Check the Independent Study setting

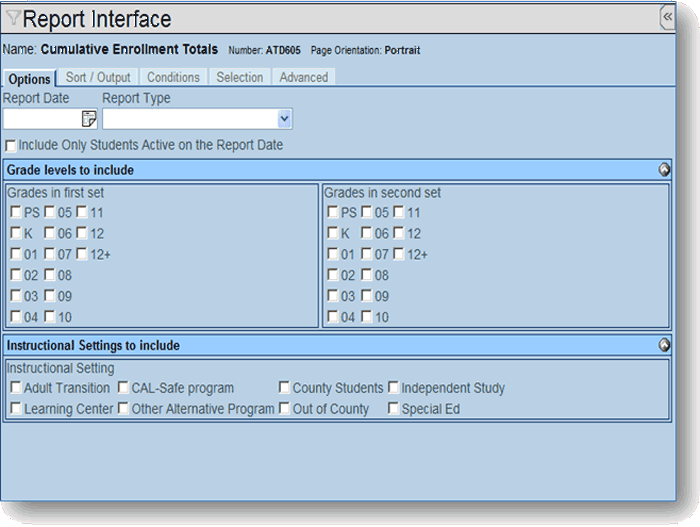[x=393, y=387]
